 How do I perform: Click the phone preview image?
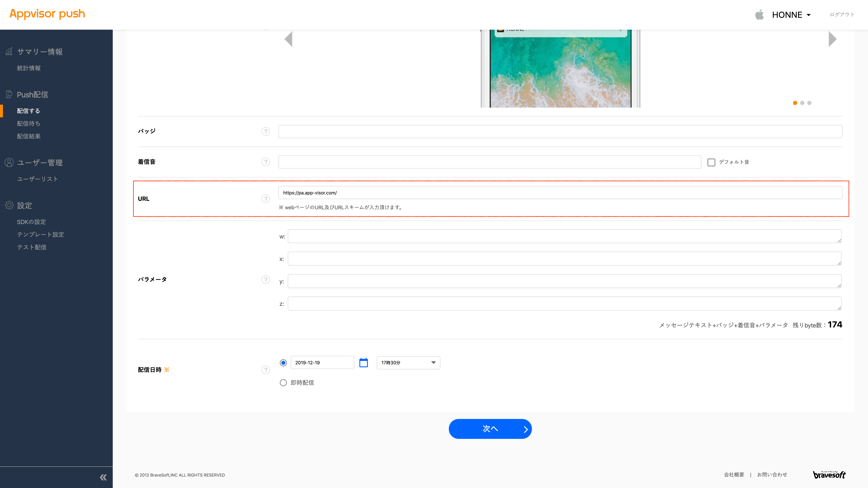click(560, 69)
